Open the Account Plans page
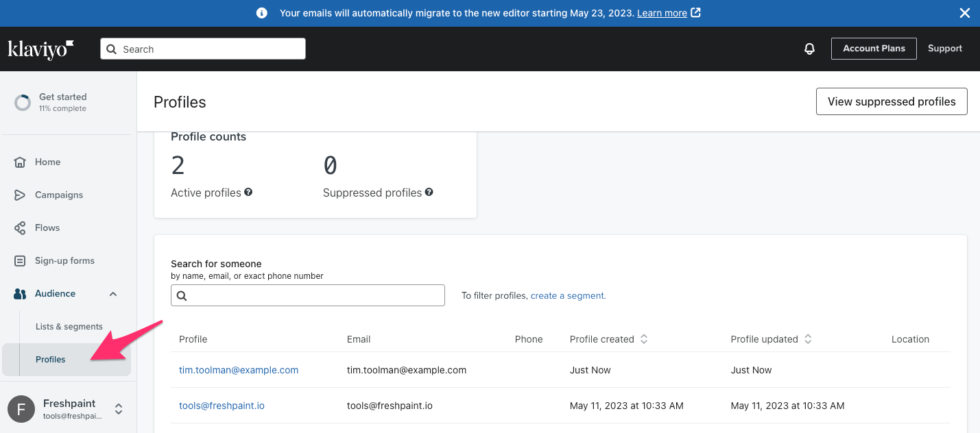980x433 pixels. coord(873,49)
